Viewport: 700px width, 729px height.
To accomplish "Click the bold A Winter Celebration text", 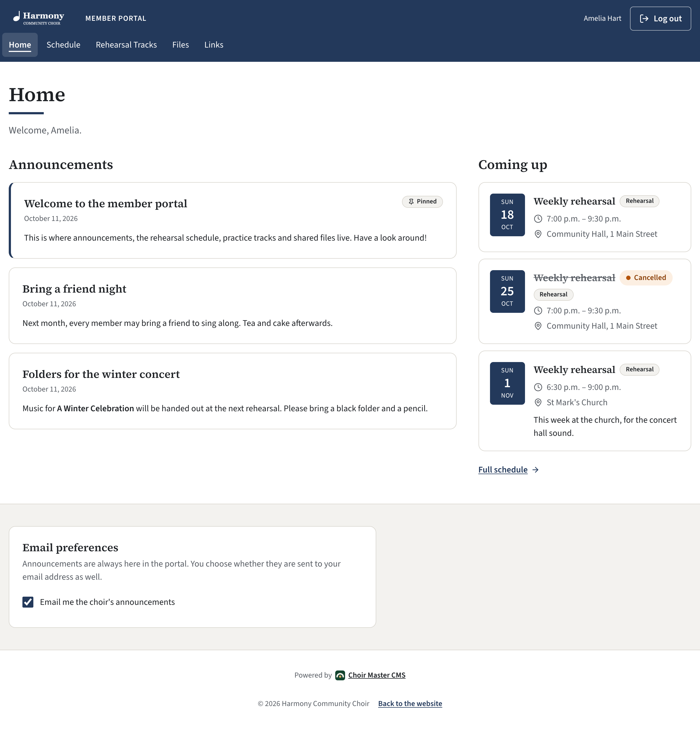I will (x=95, y=409).
